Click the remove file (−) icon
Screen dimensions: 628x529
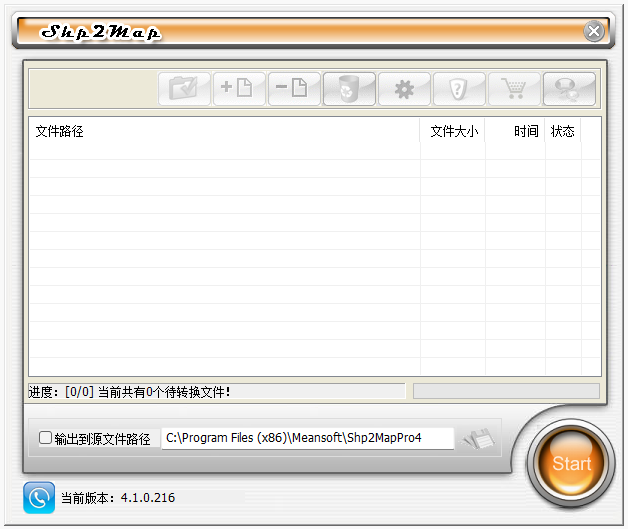click(294, 89)
